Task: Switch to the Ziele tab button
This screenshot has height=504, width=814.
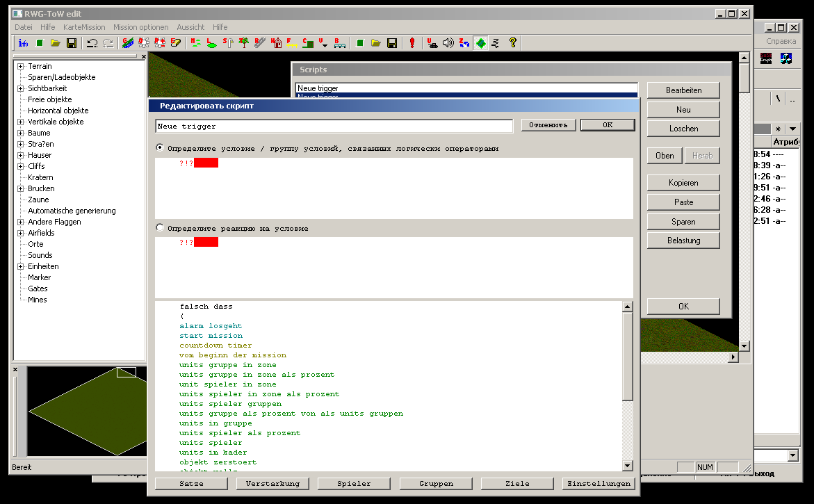Action: coord(518,483)
